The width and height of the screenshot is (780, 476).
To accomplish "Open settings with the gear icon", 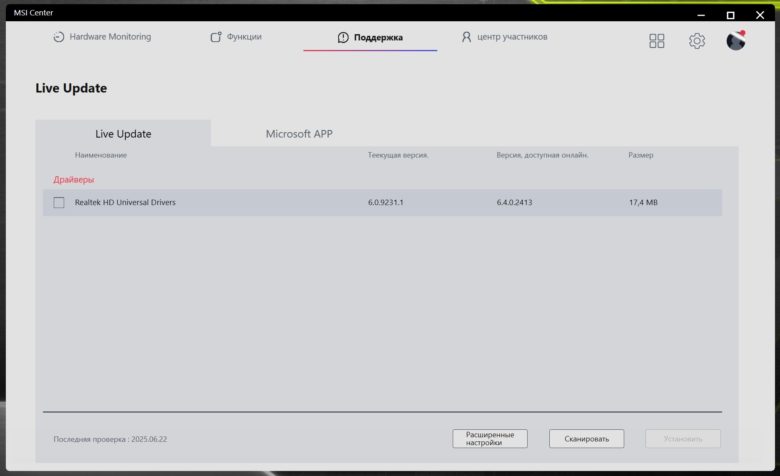I will (x=697, y=41).
